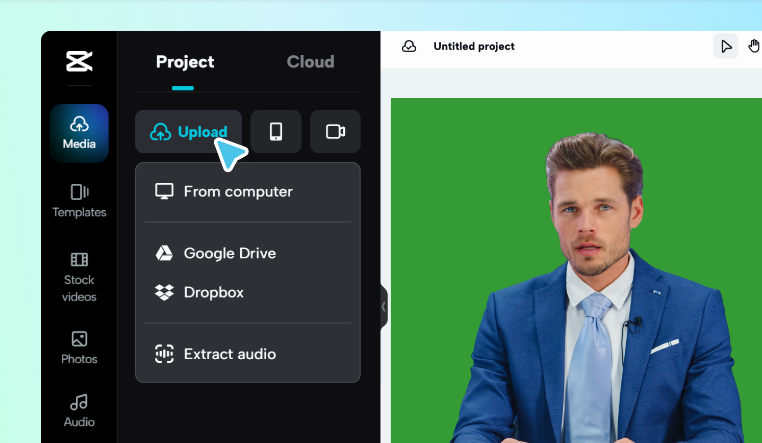Image resolution: width=762 pixels, height=443 pixels.
Task: Choose From computer upload option
Action: pyautogui.click(x=238, y=191)
